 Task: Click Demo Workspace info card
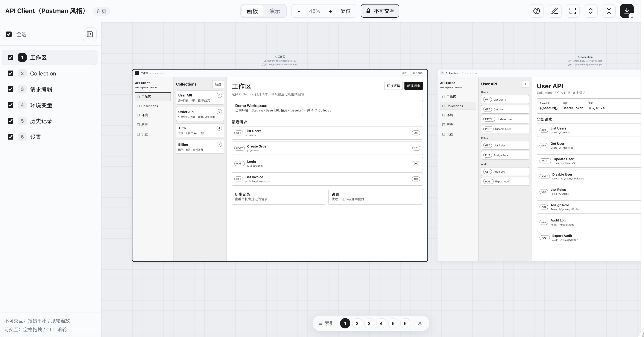(327, 108)
